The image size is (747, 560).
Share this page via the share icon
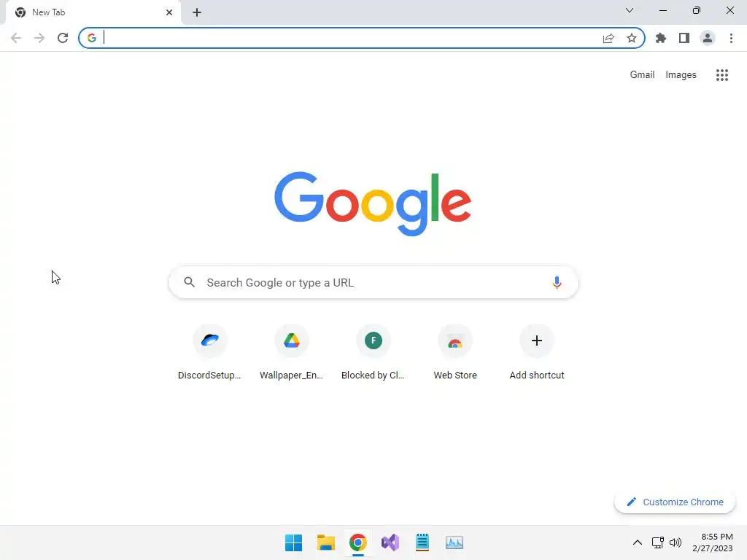[x=608, y=38]
